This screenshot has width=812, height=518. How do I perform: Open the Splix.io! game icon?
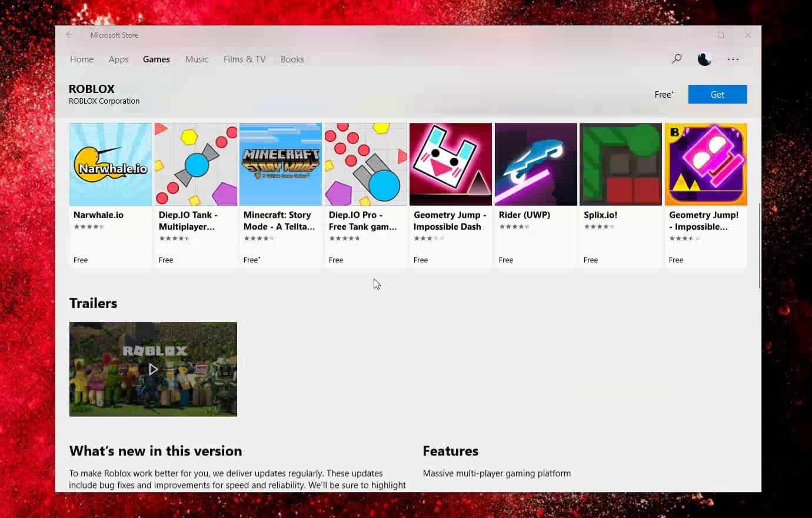click(620, 164)
